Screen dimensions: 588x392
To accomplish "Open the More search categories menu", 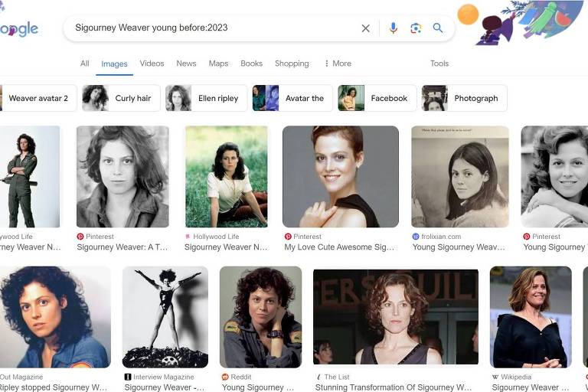I will [x=338, y=64].
